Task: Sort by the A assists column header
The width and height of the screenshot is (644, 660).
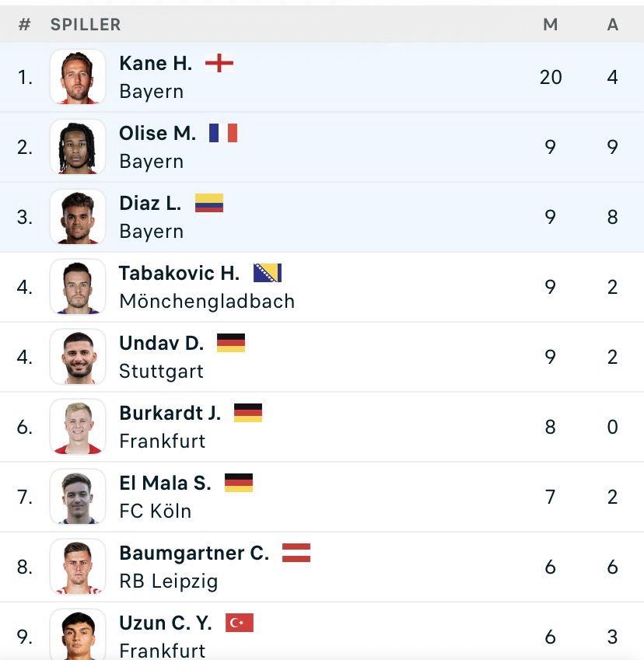Action: 613,25
